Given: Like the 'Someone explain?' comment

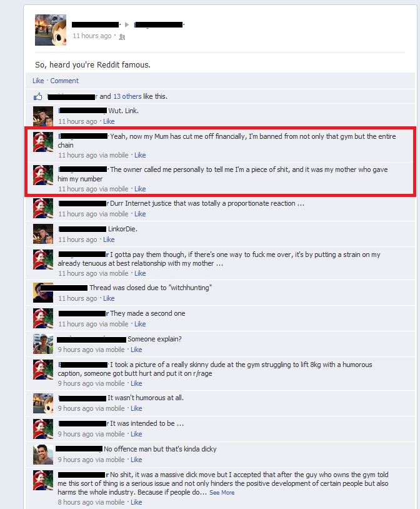Looking at the screenshot, I should 136,350.
